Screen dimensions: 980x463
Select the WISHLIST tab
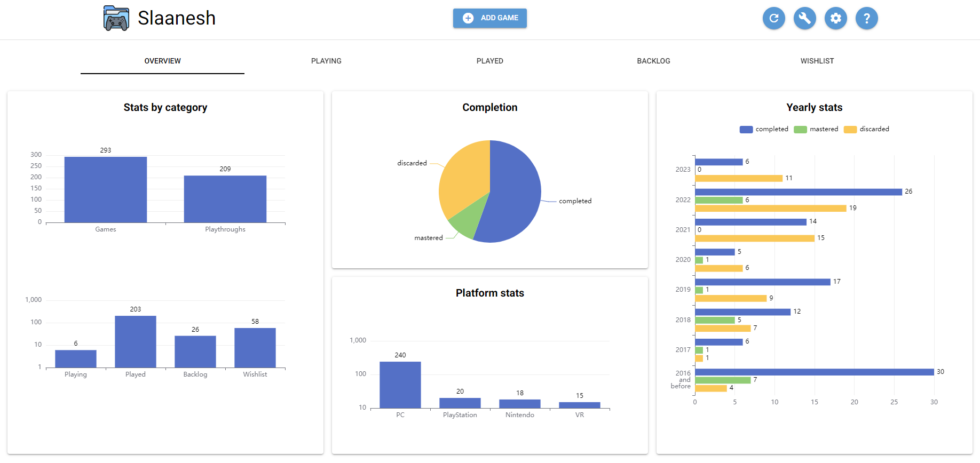click(x=817, y=61)
